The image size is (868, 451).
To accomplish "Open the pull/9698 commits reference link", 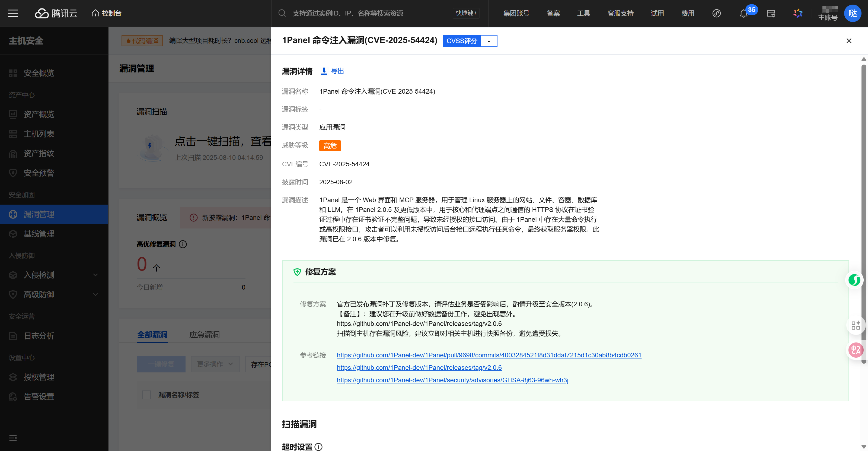I will click(489, 355).
